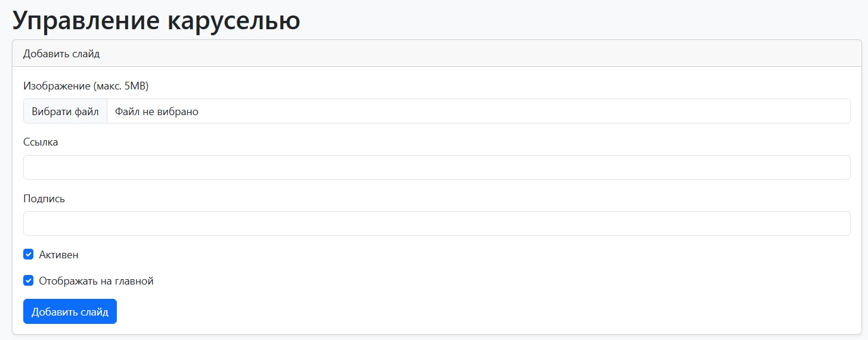Click the "(макс. 5MB)" size hint text
The width and height of the screenshot is (868, 340).
pos(120,86)
